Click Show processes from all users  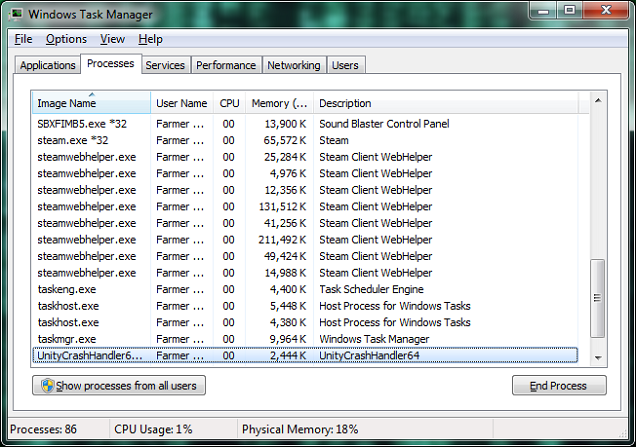coord(119,386)
